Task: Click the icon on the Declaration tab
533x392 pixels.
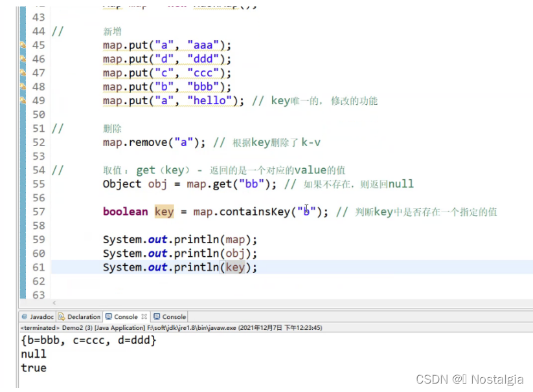Action: 62,316
